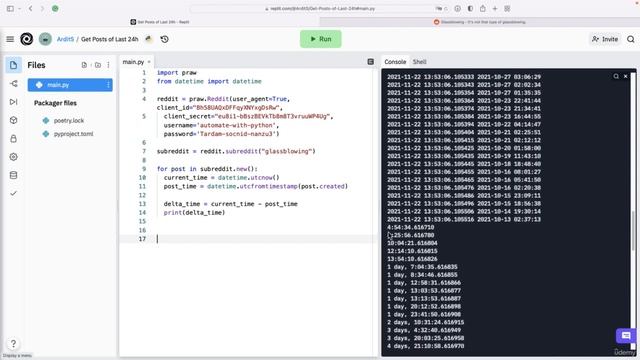Viewport: 640px width, 360px height.
Task: Click the editor layout icon beside main.py tab
Action: click(x=371, y=62)
